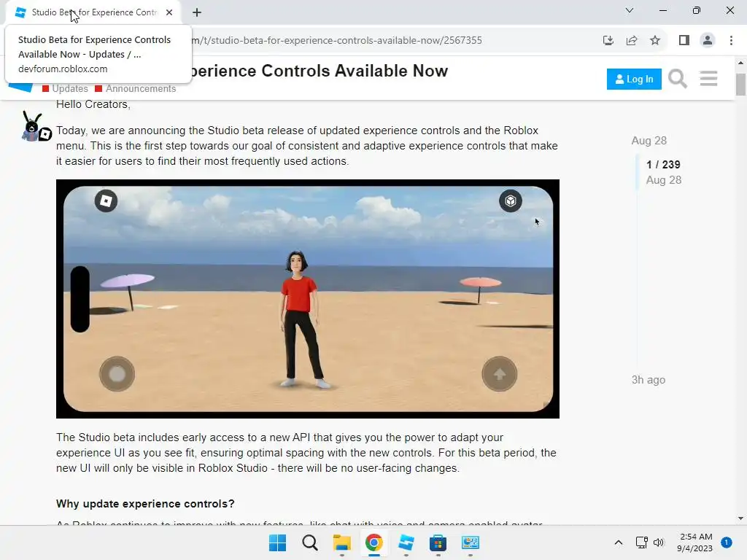Open the rightmost pinned app with the monitor icon

(x=471, y=542)
